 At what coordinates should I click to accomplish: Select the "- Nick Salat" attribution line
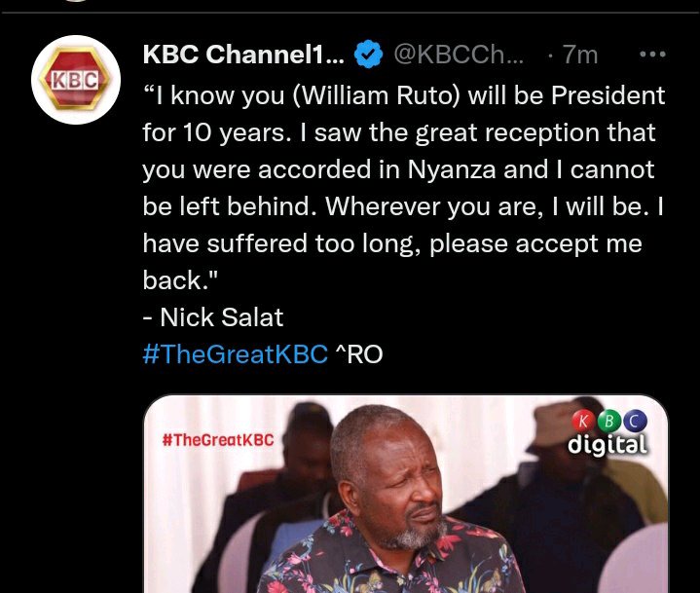213,317
